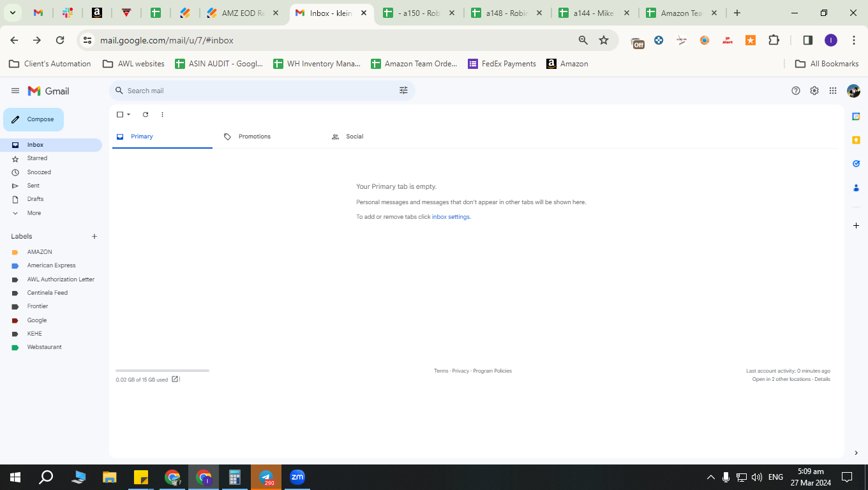Show hidden system tray icons
Viewport: 868px width, 490px height.
pyautogui.click(x=710, y=477)
